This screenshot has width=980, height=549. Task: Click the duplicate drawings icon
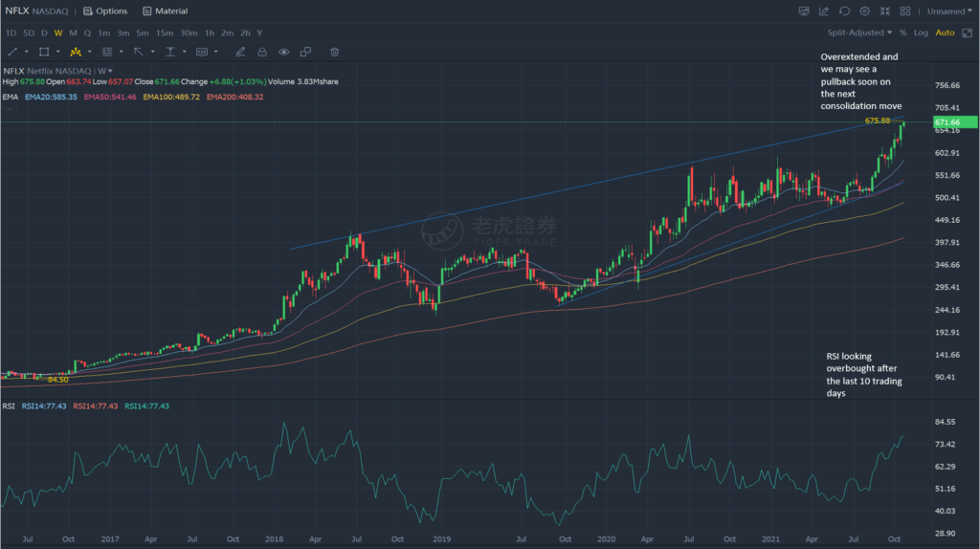pyautogui.click(x=305, y=52)
